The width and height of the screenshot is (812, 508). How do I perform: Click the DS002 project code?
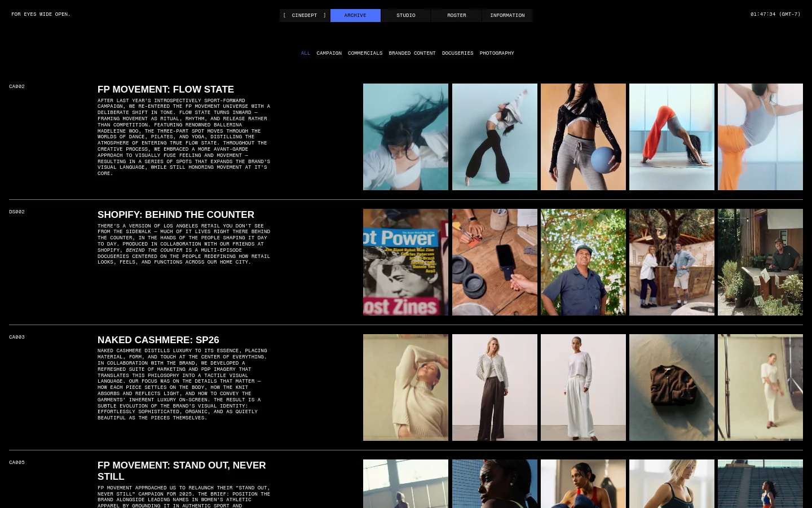pos(17,212)
